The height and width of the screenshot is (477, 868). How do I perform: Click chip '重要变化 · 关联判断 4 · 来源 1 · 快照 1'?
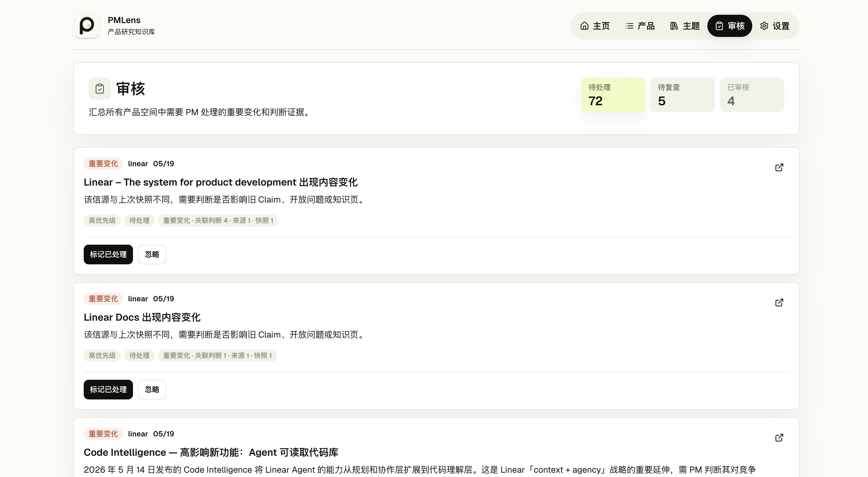click(218, 221)
